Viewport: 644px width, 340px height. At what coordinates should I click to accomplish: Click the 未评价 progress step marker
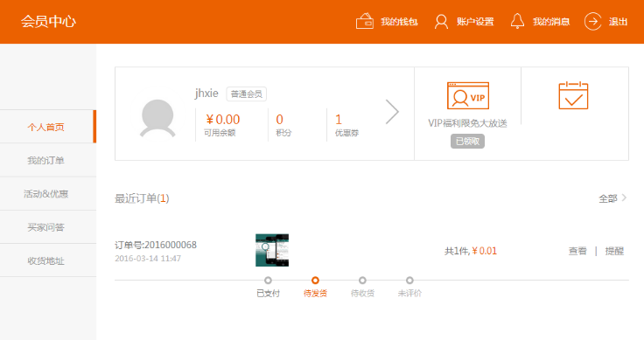tap(409, 280)
